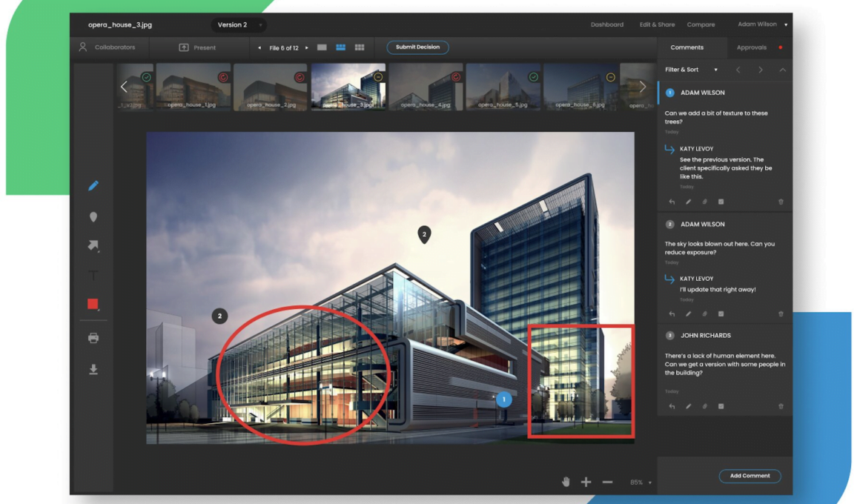Open the Version 2 dropdown

coord(239,25)
